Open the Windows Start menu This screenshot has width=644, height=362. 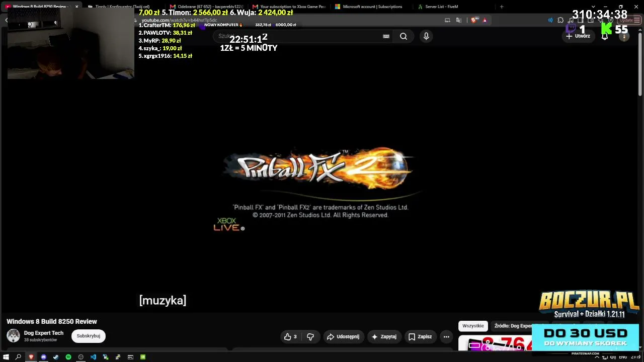(6, 357)
